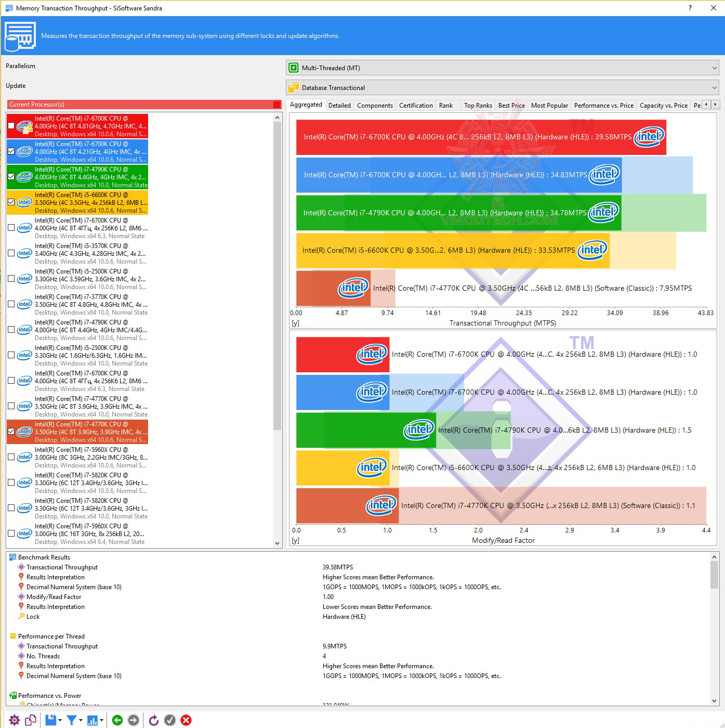Screen dimensions: 725x728
Task: Open the Top Ranks tab
Action: 478,105
